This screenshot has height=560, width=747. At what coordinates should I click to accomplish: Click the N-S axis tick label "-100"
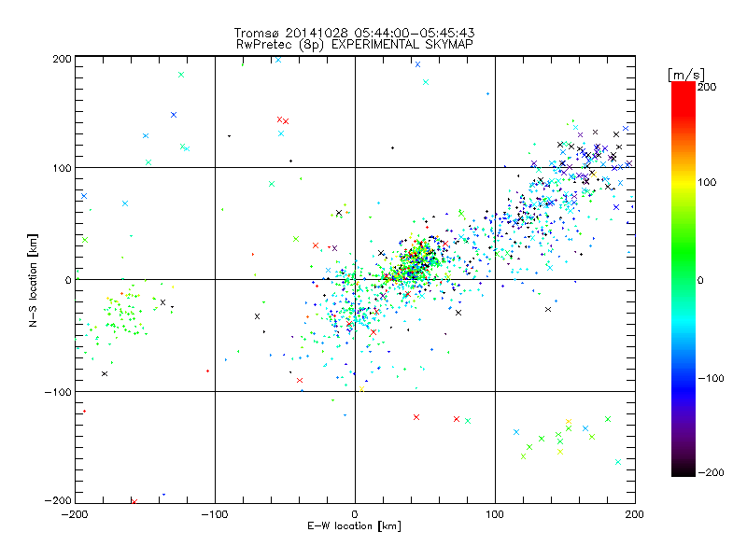(58, 392)
